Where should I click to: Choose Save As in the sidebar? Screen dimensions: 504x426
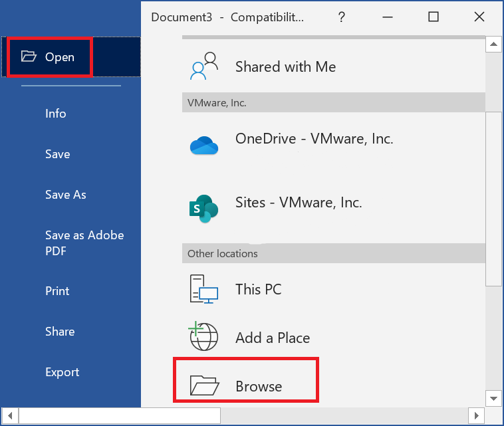66,194
